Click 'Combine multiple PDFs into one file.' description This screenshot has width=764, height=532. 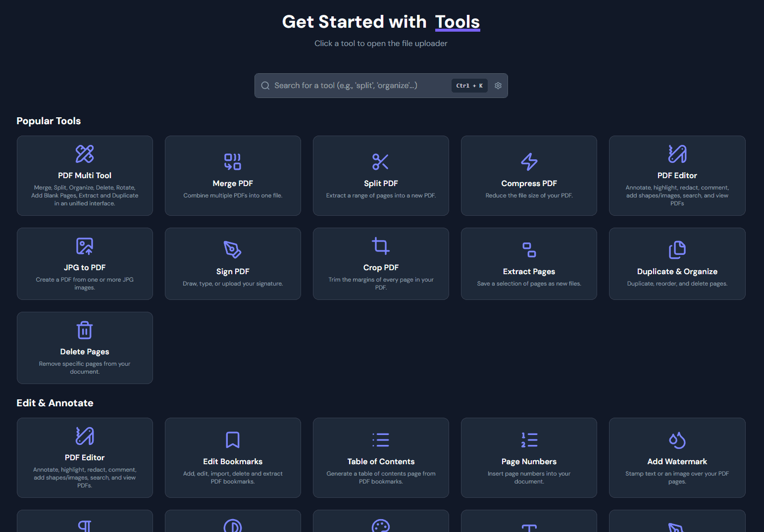tap(233, 195)
